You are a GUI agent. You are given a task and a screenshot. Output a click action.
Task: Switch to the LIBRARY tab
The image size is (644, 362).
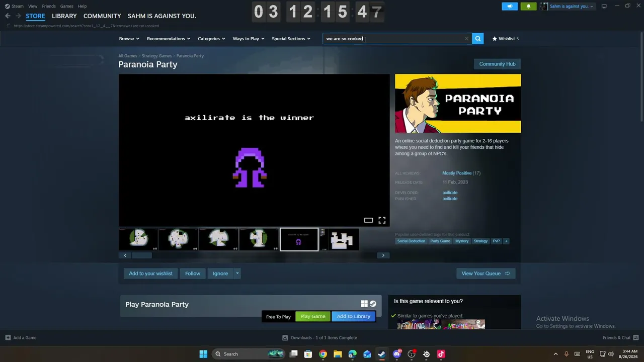(64, 16)
